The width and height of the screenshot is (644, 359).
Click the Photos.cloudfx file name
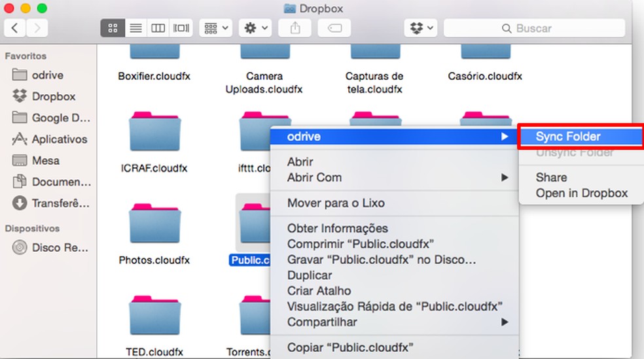point(154,260)
